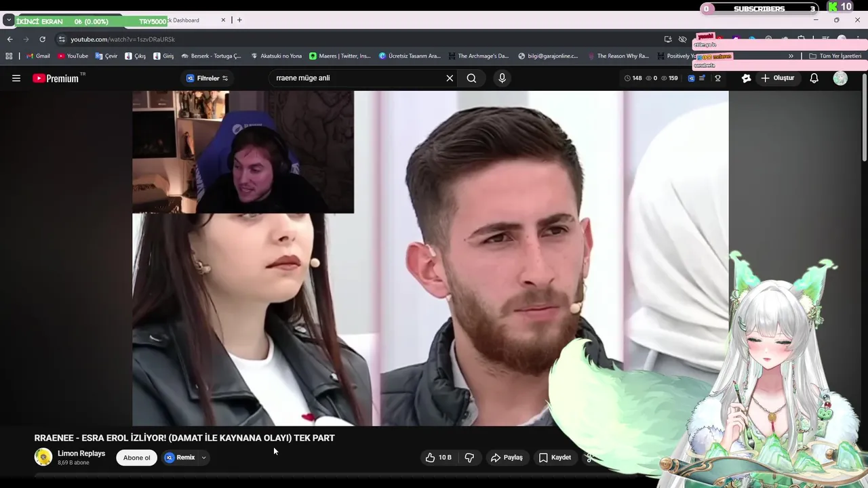The image size is (868, 488).
Task: Open the Berserk - Tortuga bookmark
Action: (x=211, y=56)
